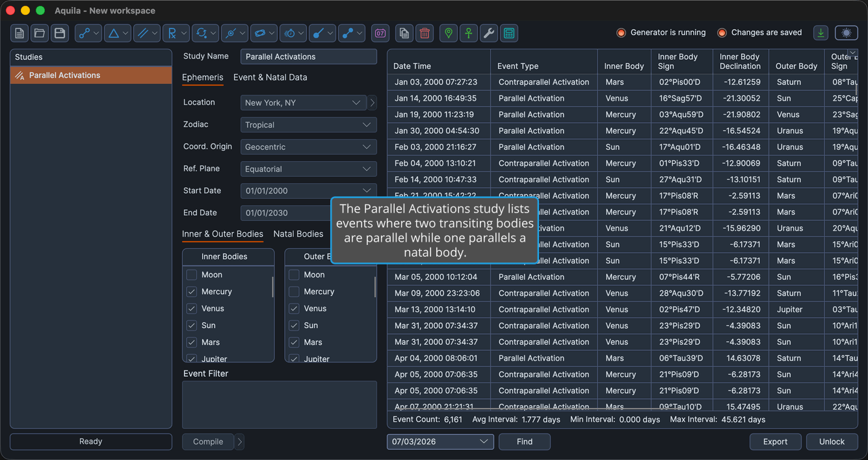Click inside the Event Filter text area
Screen dimensions: 868x460
tap(280, 405)
